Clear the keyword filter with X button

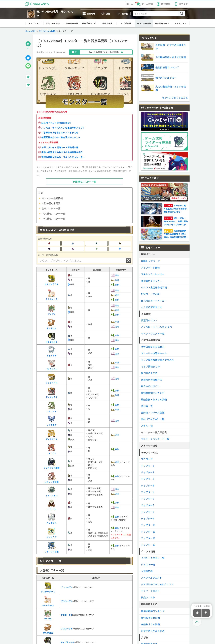pos(128,260)
